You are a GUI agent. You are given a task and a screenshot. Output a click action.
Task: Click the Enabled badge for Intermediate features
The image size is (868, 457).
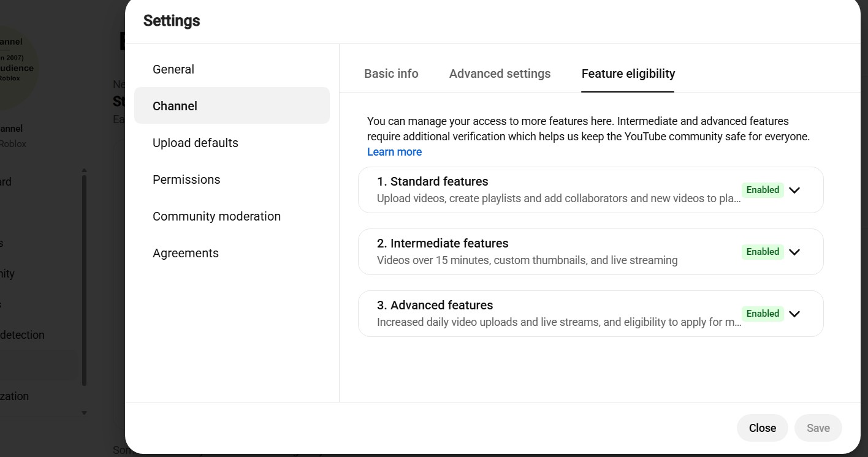tap(763, 252)
